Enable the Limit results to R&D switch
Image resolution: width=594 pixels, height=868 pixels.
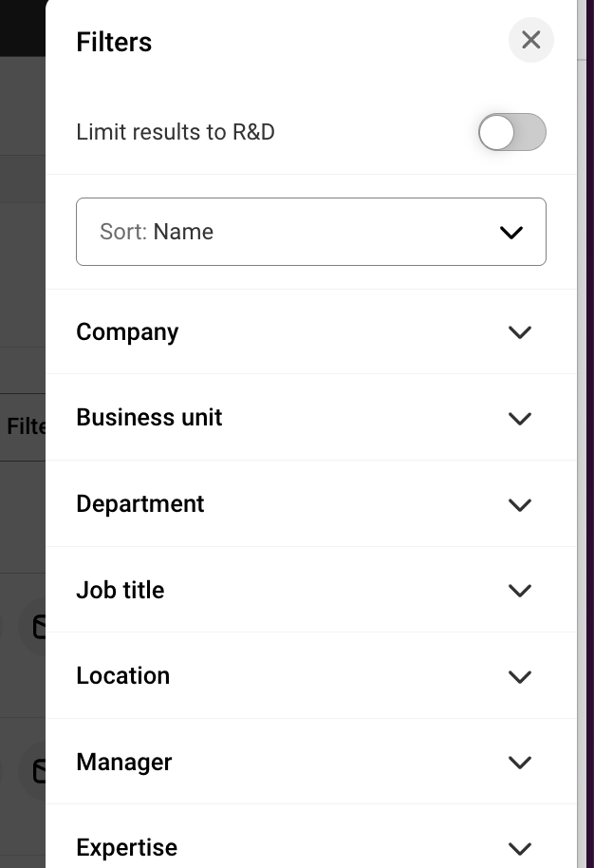(511, 132)
